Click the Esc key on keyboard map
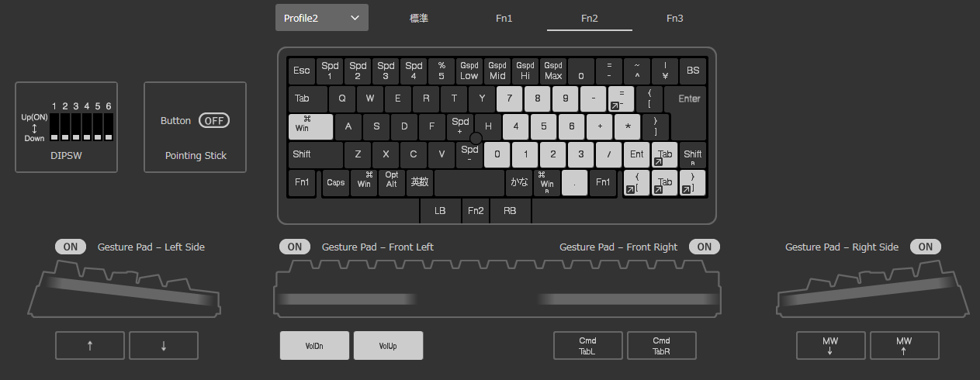The image size is (980, 380). (x=302, y=71)
